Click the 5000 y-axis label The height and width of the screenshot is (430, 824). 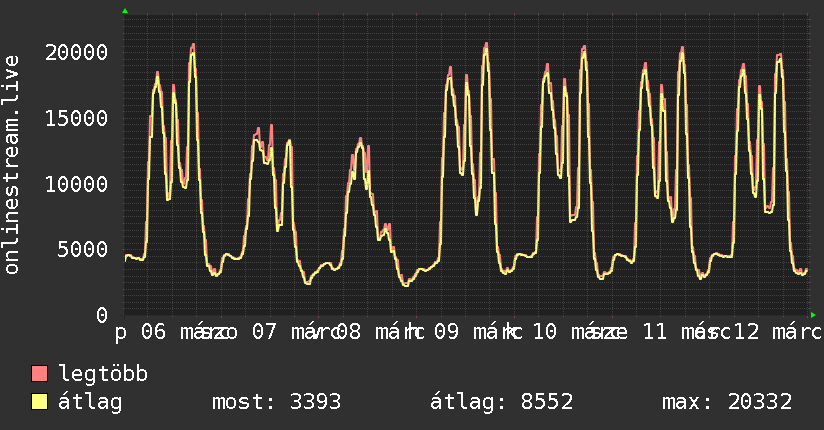coord(86,249)
